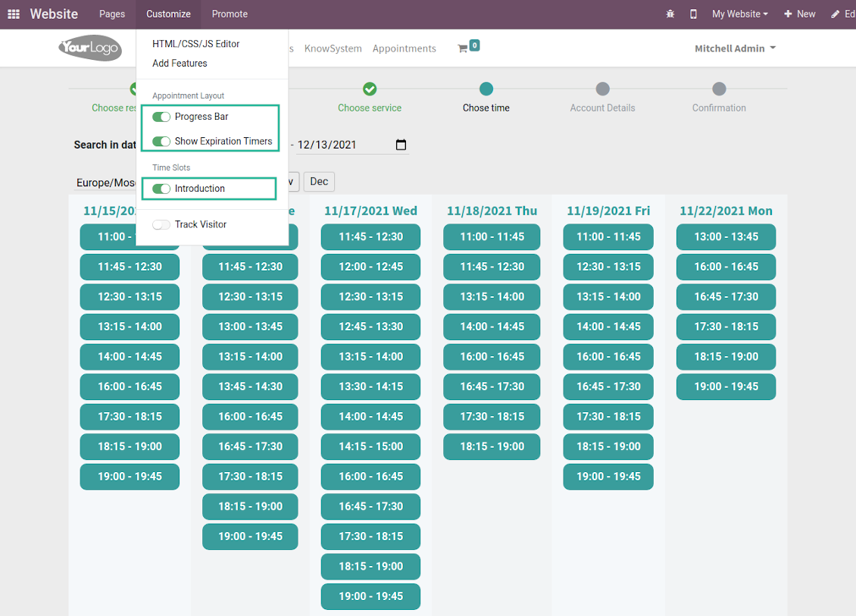Click the pencil Edit icon
Screen dimensions: 856x616
tap(836, 14)
